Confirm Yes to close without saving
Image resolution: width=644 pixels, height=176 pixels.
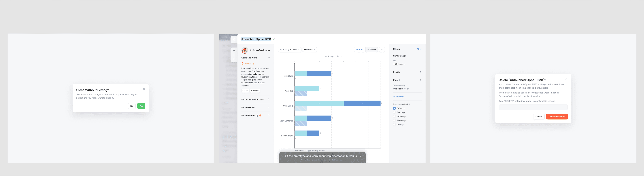click(141, 106)
